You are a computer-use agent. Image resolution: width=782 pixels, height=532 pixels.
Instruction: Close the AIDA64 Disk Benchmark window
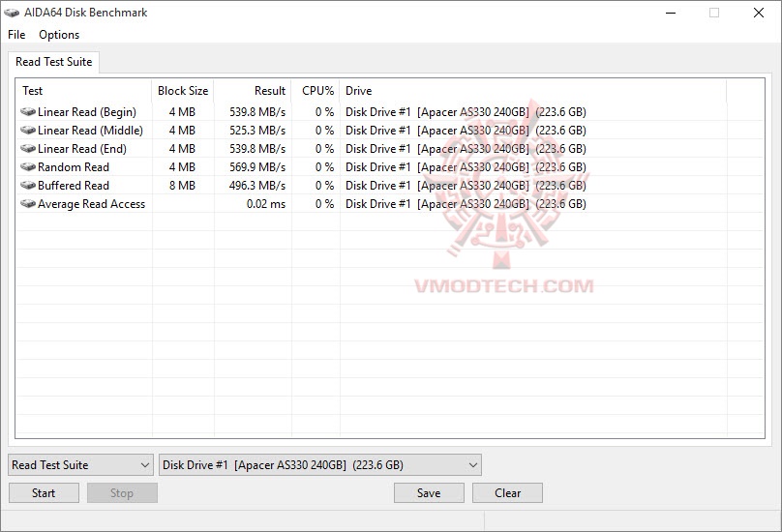click(x=759, y=13)
